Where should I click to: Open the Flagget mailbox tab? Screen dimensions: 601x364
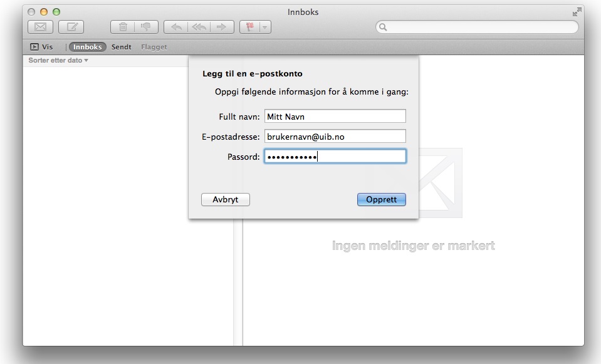[154, 47]
